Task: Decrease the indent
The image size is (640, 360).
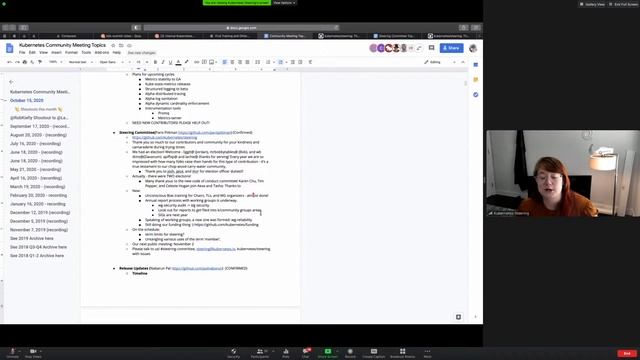Action: pyautogui.click(x=293, y=62)
